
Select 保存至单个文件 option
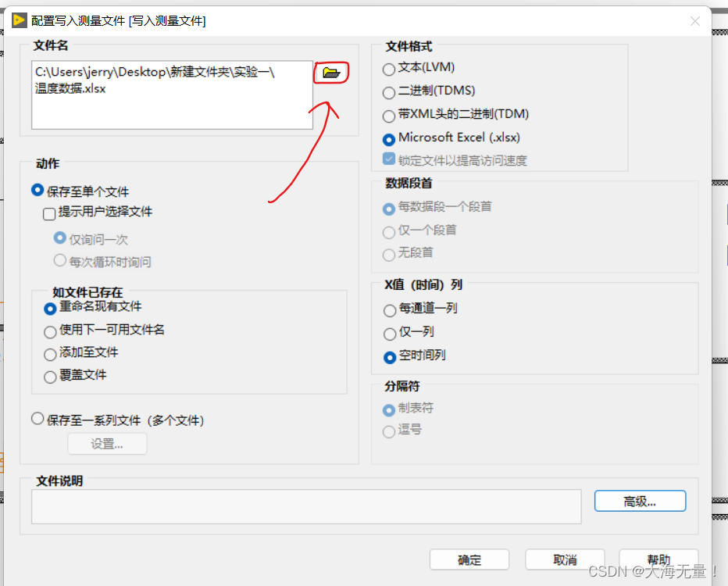tap(37, 190)
